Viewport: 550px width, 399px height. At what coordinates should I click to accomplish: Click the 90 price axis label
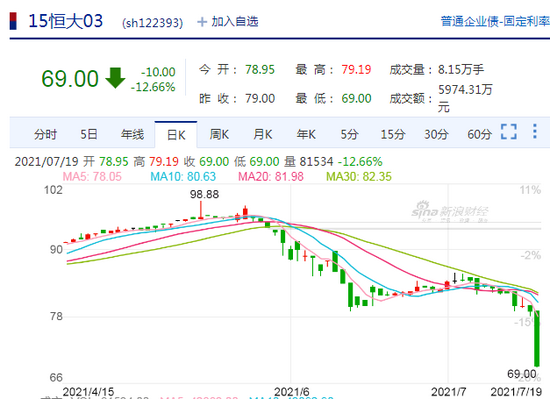coord(56,250)
